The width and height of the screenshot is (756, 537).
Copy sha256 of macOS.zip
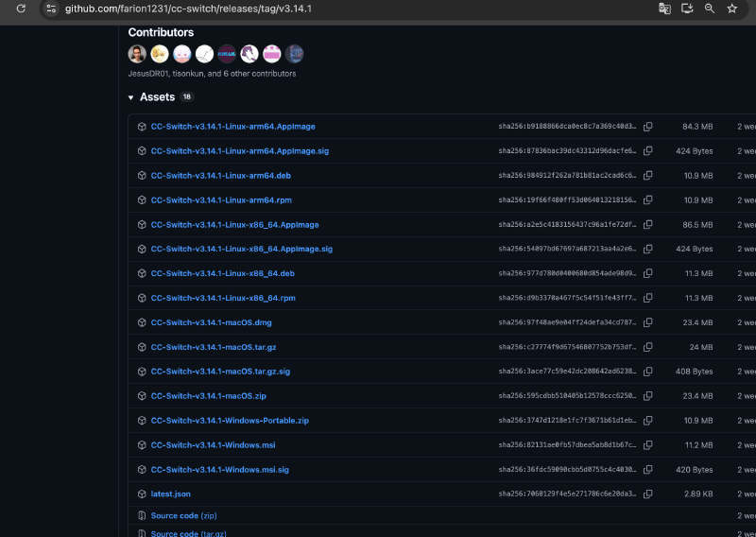point(648,396)
